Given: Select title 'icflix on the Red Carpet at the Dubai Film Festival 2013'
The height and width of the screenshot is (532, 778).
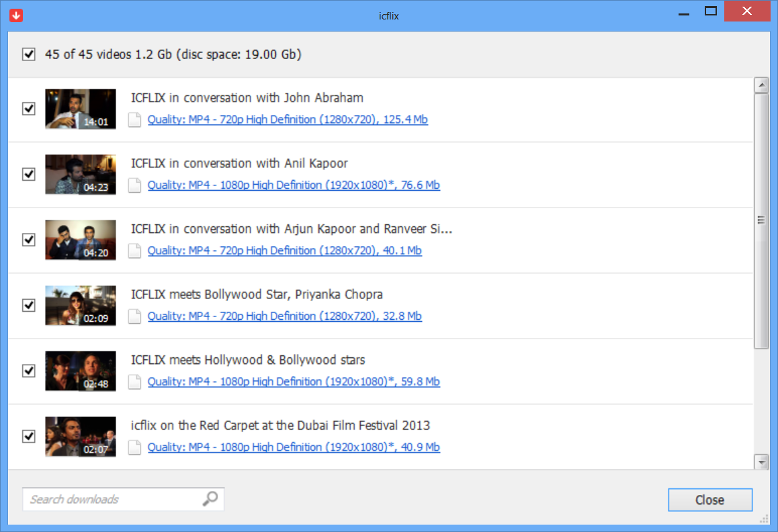Looking at the screenshot, I should 280,425.
